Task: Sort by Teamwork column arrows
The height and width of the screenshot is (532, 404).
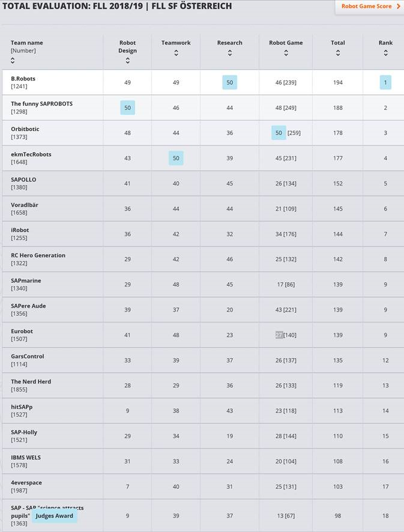Action: pyautogui.click(x=176, y=53)
